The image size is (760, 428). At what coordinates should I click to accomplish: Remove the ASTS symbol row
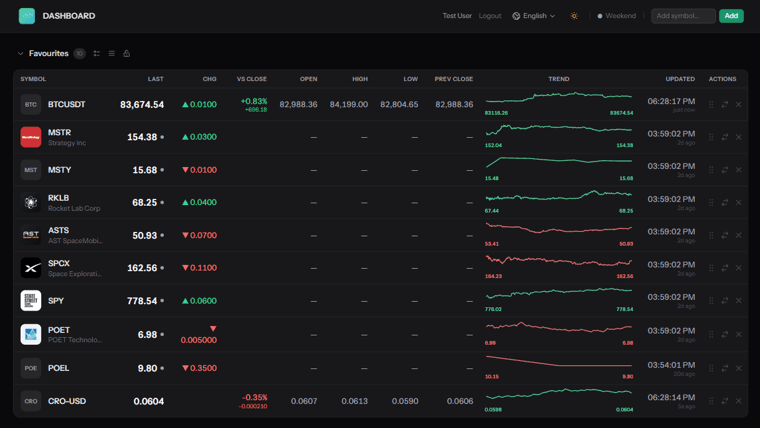pyautogui.click(x=739, y=235)
